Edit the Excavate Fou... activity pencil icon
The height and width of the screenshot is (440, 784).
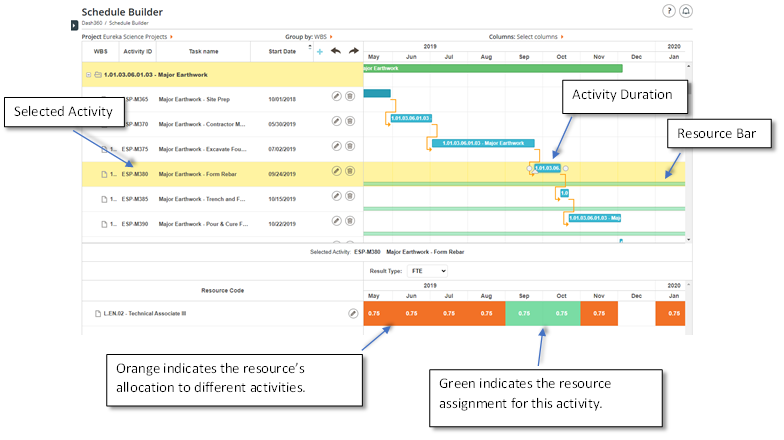coord(336,146)
